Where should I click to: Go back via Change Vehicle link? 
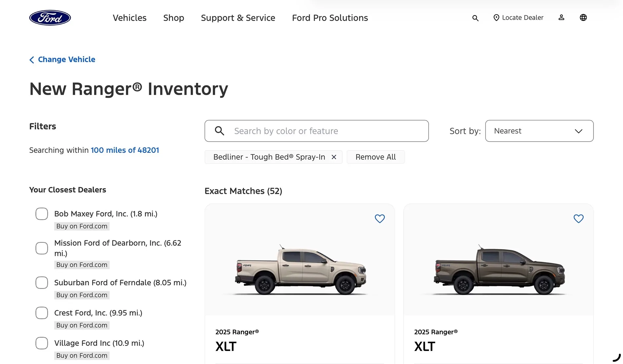coord(62,59)
